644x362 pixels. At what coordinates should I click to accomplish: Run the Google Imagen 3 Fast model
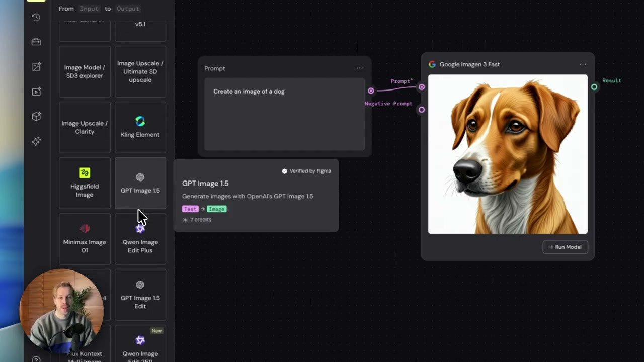click(x=565, y=247)
